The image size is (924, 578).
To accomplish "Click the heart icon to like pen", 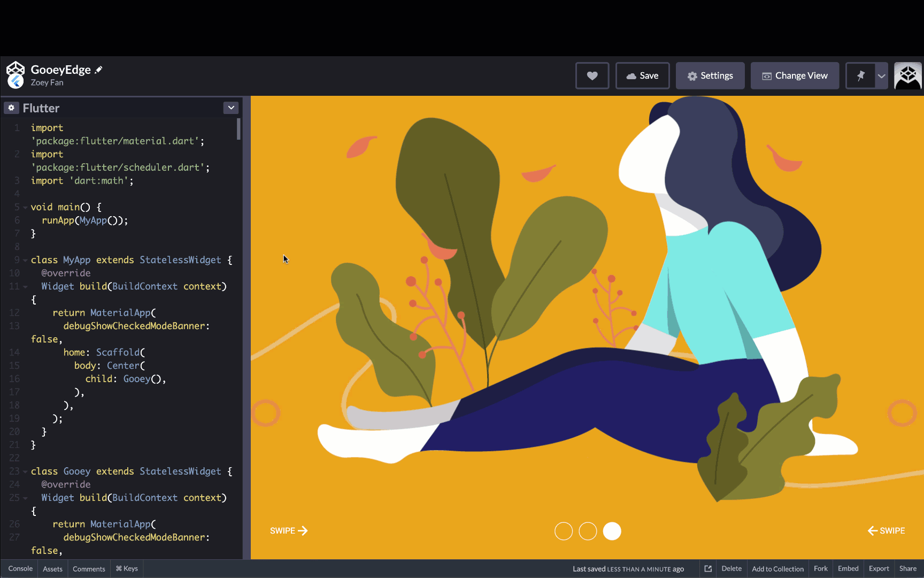I will (592, 76).
